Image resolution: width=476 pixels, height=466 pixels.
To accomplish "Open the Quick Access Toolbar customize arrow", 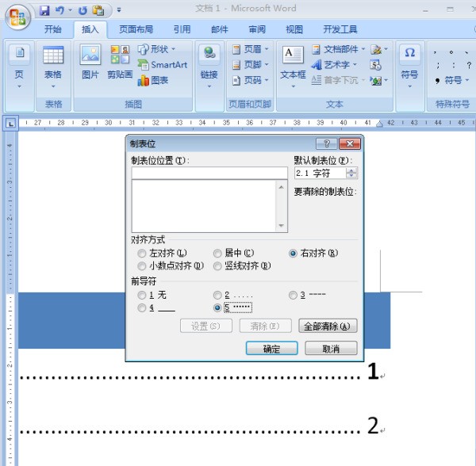I will tap(119, 10).
